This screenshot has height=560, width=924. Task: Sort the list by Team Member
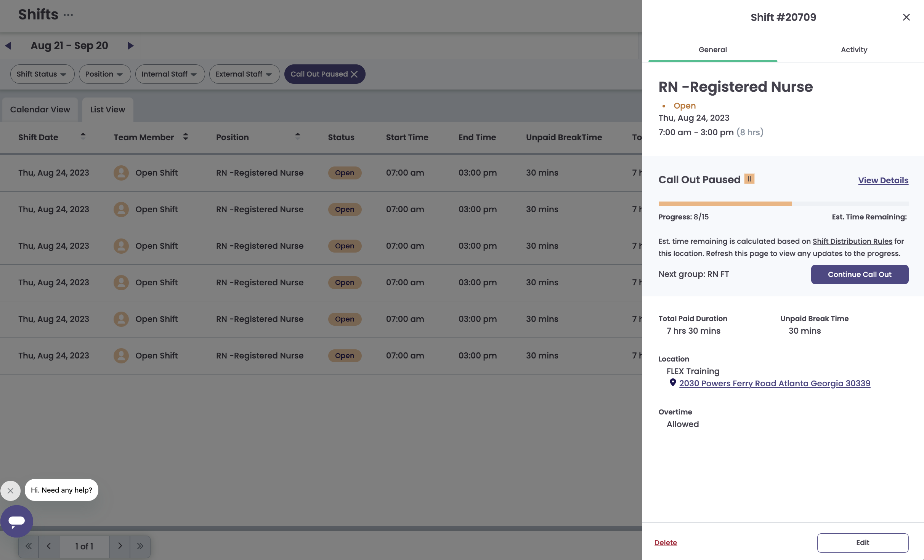[x=186, y=136]
